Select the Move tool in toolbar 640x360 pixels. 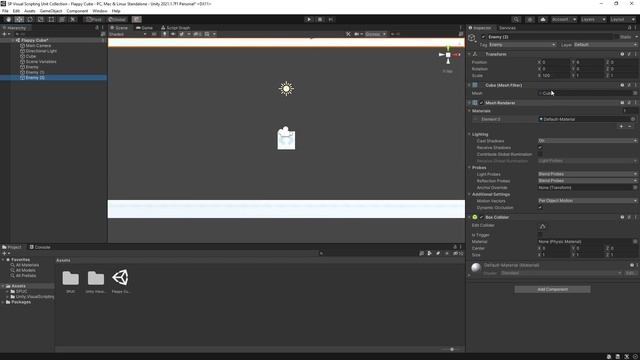click(19, 19)
